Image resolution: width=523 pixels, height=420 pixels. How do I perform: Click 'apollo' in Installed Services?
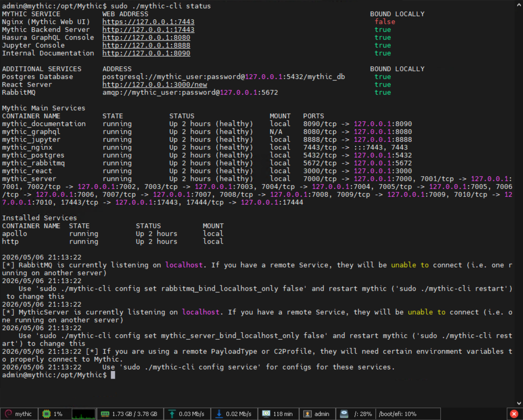coord(14,234)
